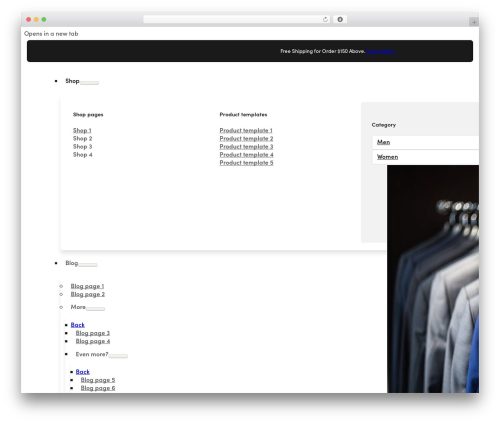Click the Free Shipping banner text

[x=322, y=51]
